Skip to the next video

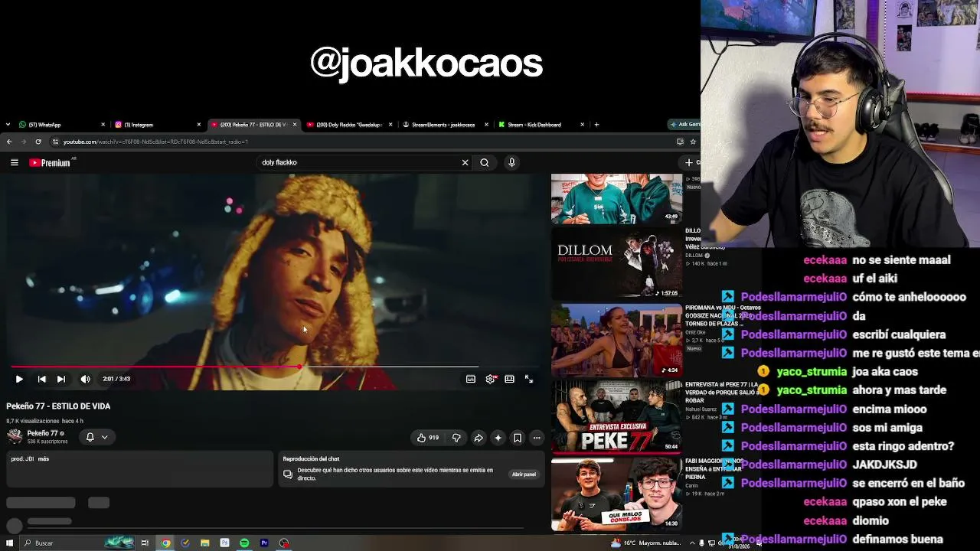point(61,379)
